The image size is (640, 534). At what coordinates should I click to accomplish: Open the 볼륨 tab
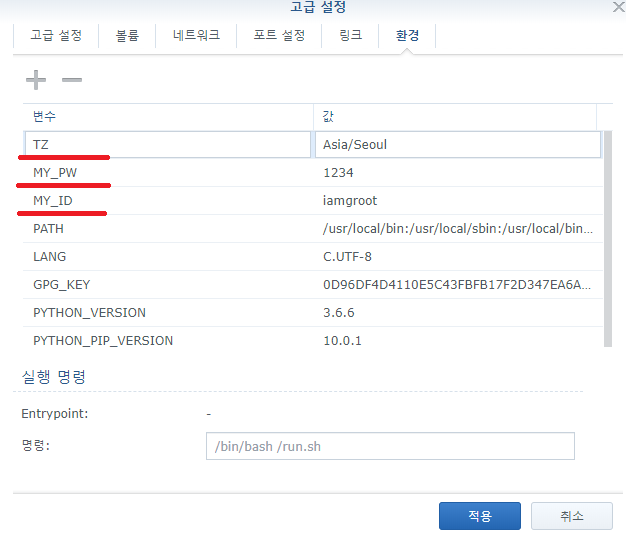click(127, 36)
